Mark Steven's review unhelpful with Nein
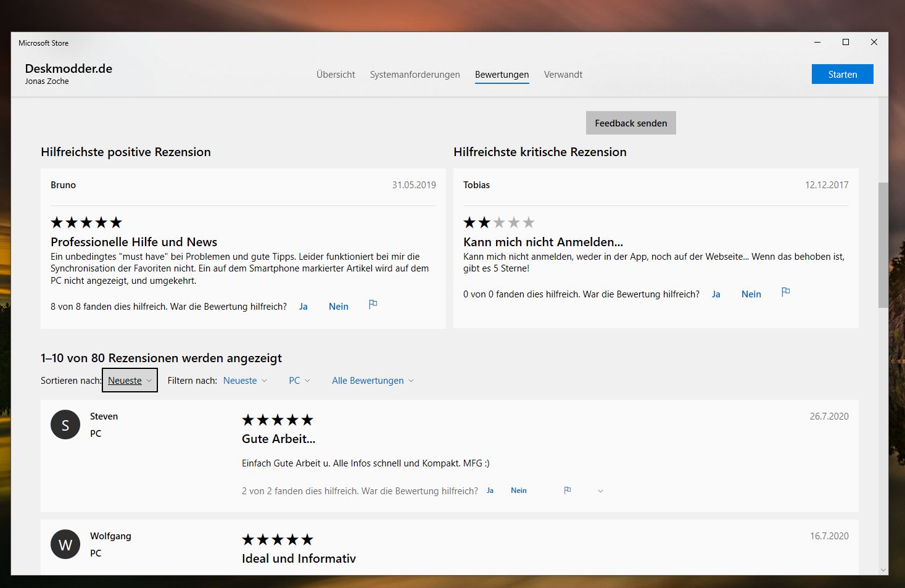905x588 pixels. point(518,491)
